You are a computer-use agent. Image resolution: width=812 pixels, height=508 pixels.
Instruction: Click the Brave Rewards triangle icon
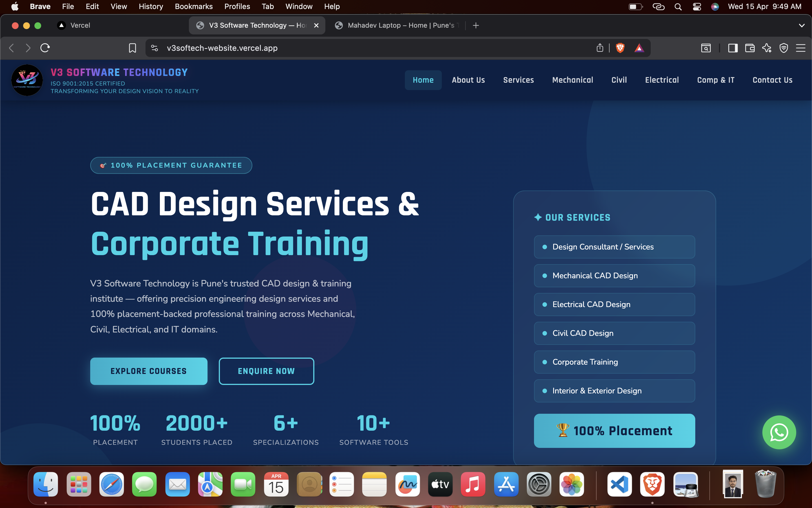pos(639,48)
